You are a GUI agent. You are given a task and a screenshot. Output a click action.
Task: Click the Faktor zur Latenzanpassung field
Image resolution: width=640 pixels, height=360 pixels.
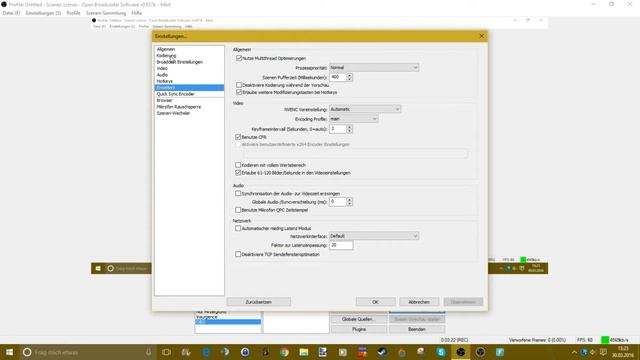coord(341,245)
